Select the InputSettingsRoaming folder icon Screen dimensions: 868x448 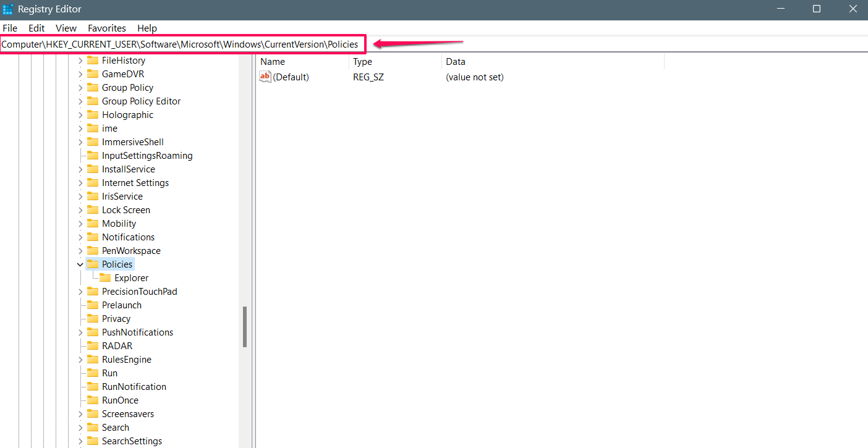coord(93,155)
